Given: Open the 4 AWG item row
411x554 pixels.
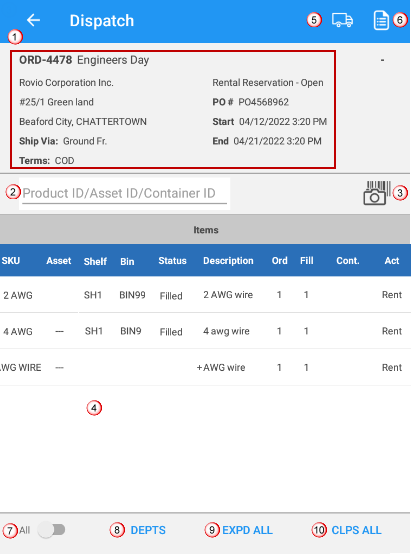Looking at the screenshot, I should click(x=205, y=331).
